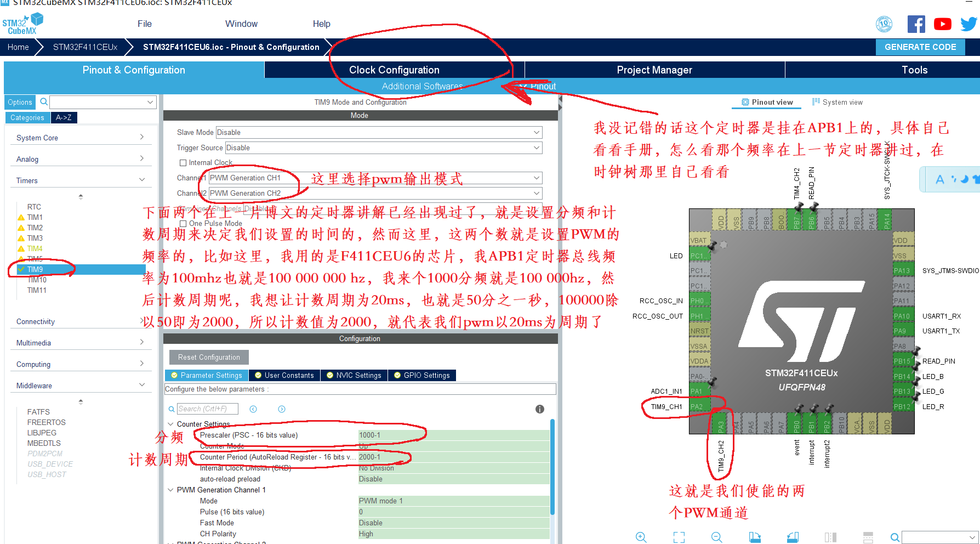Viewport: 980px width, 544px height.
Task: Open CubeMX's Facebook page
Action: [916, 24]
